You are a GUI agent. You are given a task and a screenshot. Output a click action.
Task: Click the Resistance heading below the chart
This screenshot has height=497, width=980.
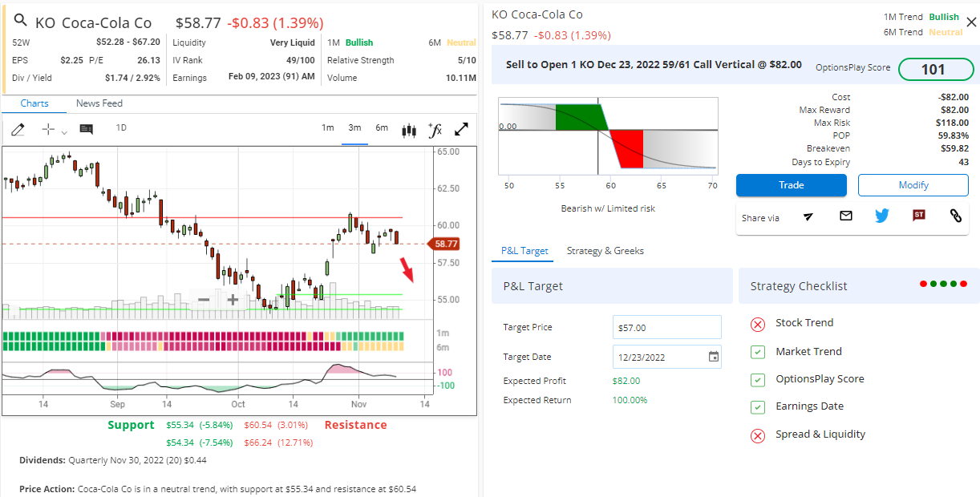[x=355, y=426]
